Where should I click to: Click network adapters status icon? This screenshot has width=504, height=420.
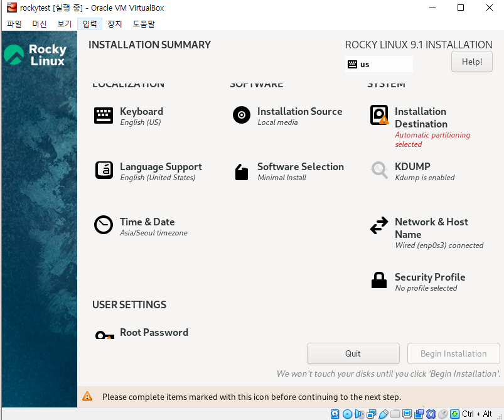click(x=371, y=414)
